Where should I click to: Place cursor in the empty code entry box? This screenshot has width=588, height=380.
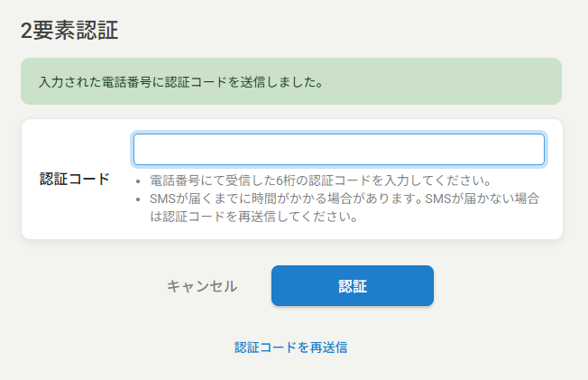tap(339, 150)
